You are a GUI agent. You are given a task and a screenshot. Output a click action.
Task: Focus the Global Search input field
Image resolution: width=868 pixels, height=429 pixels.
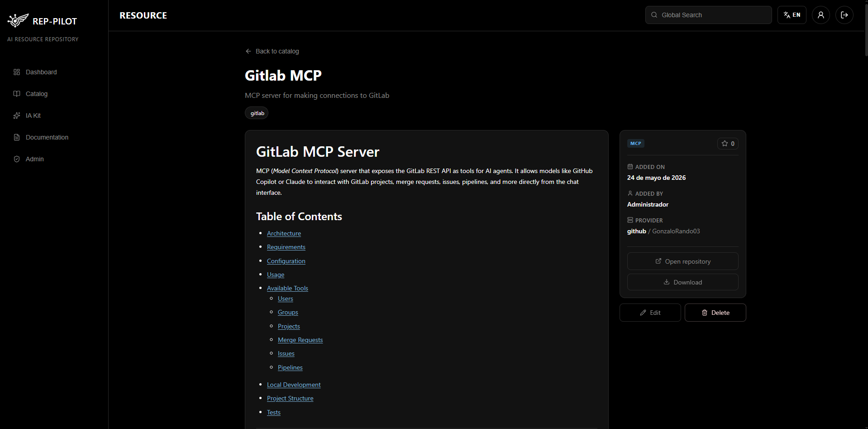click(708, 15)
